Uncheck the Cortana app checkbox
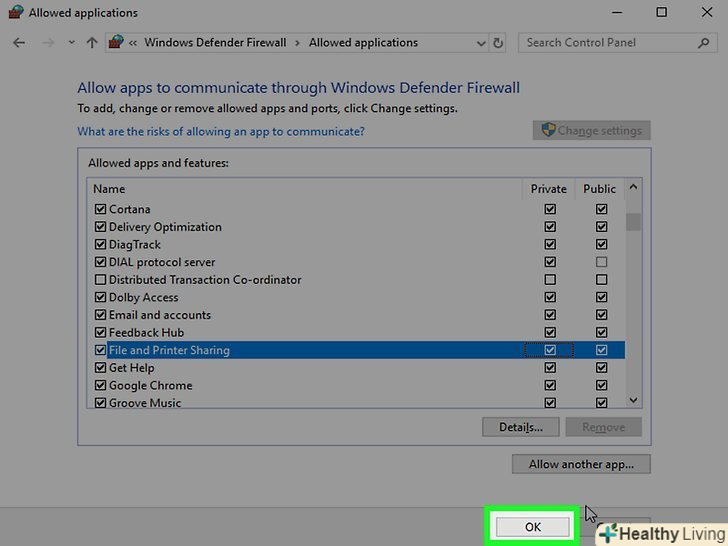728x546 pixels. click(100, 210)
